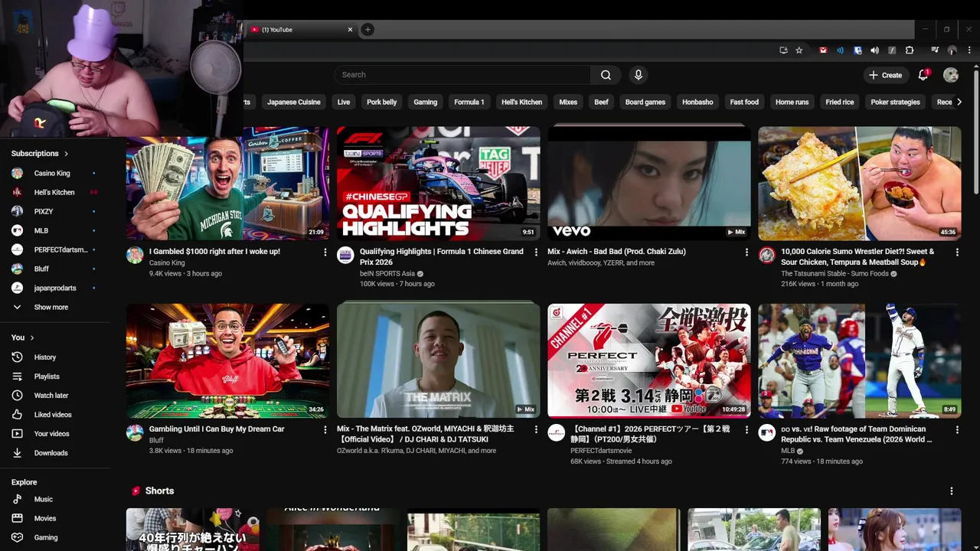
Task: Bookmark page with star icon
Action: point(799,51)
